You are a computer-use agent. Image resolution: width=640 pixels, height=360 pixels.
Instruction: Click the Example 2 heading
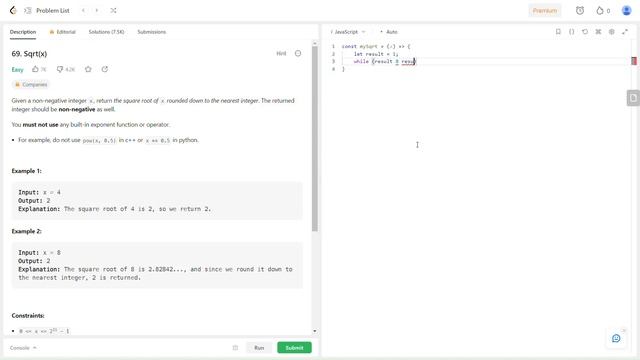pos(27,231)
